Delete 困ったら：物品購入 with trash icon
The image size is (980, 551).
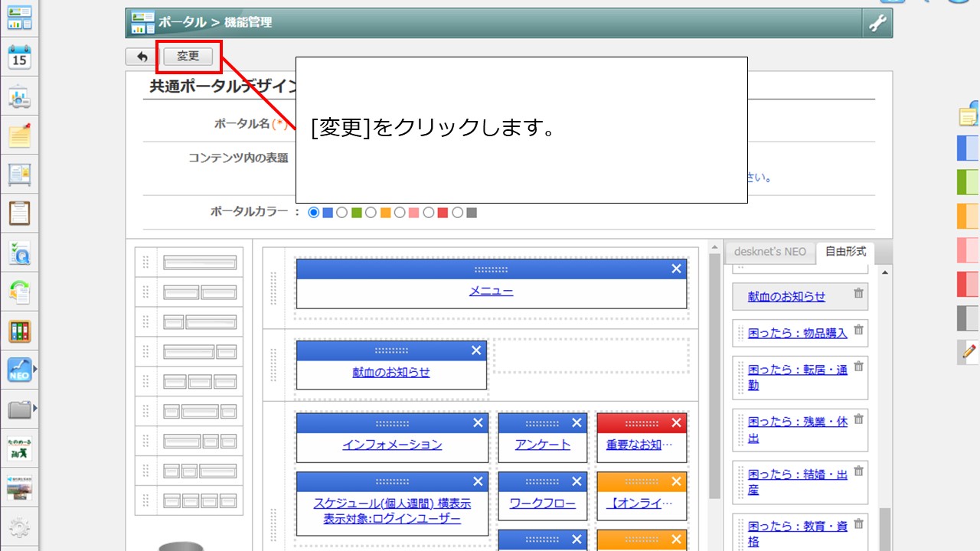click(x=858, y=330)
